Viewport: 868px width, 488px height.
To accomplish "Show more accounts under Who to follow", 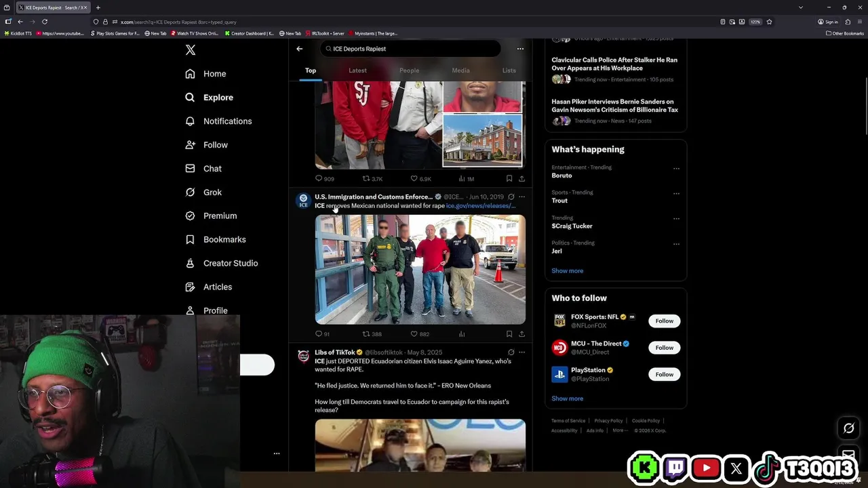I will pos(567,399).
